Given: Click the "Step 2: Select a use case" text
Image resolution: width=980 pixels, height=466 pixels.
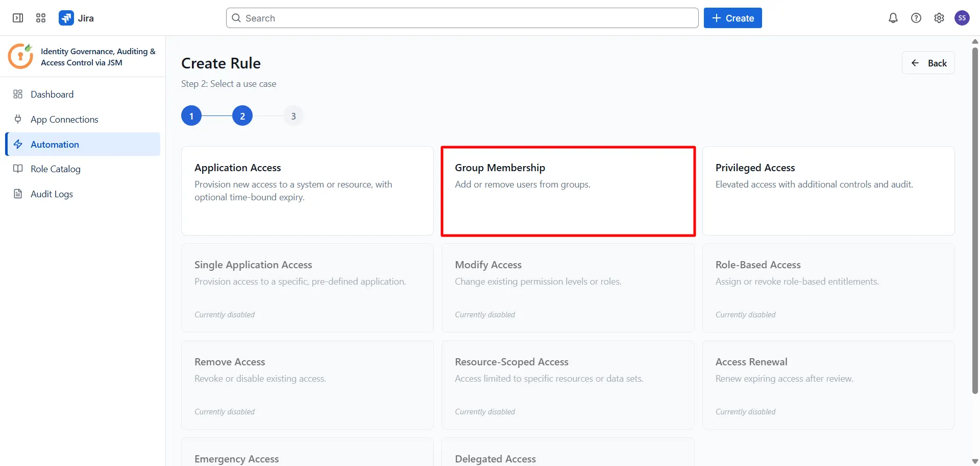Looking at the screenshot, I should (229, 84).
